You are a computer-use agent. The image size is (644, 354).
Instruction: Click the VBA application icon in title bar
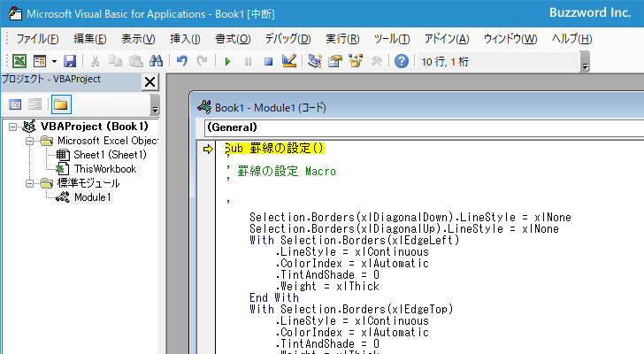click(x=15, y=13)
